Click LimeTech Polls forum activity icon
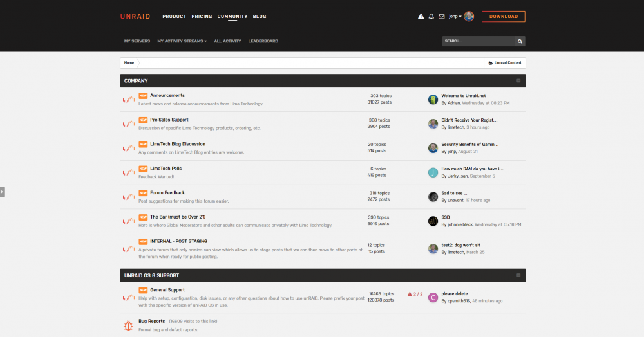Screen dimensions: 644x337 [x=129, y=172]
